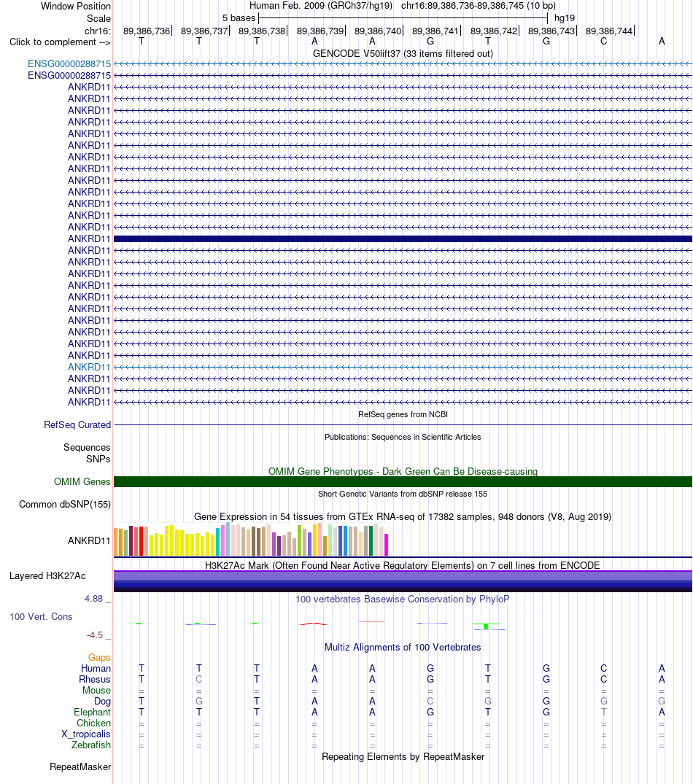Image resolution: width=693 pixels, height=784 pixels.
Task: Click the OMIM Genes label
Action: point(82,481)
